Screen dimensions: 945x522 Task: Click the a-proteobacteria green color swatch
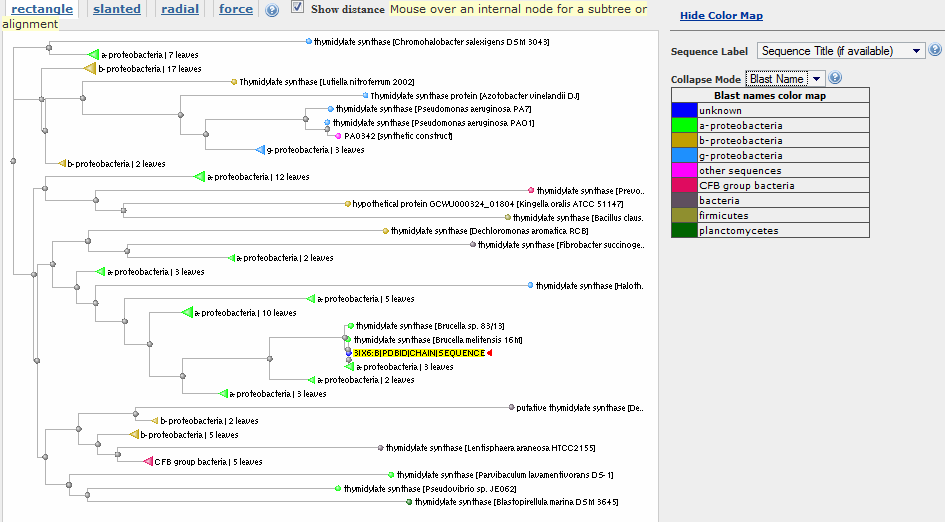click(684, 125)
